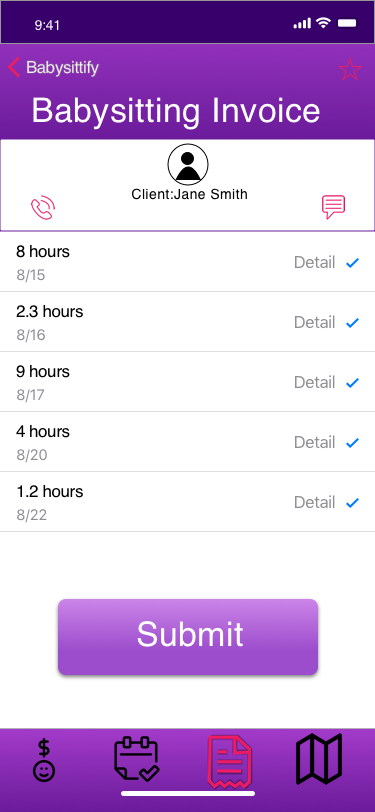
Task: Open the chat message icon
Action: pyautogui.click(x=333, y=207)
